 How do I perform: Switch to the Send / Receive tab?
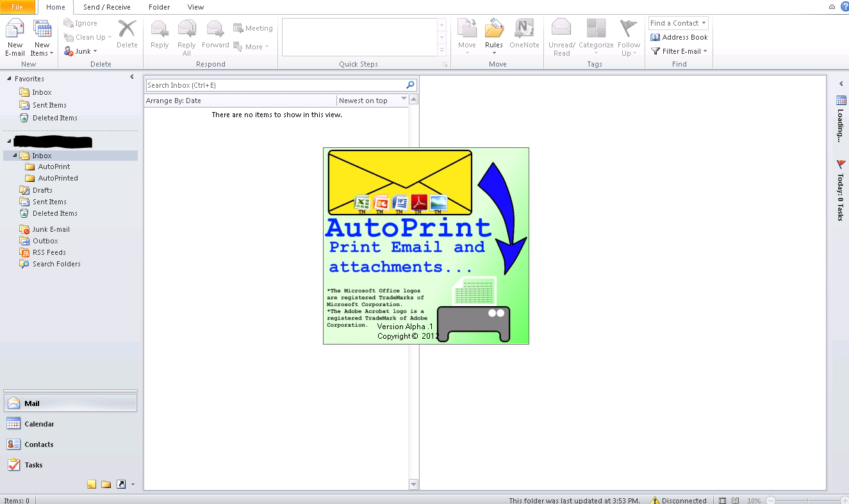click(x=107, y=7)
